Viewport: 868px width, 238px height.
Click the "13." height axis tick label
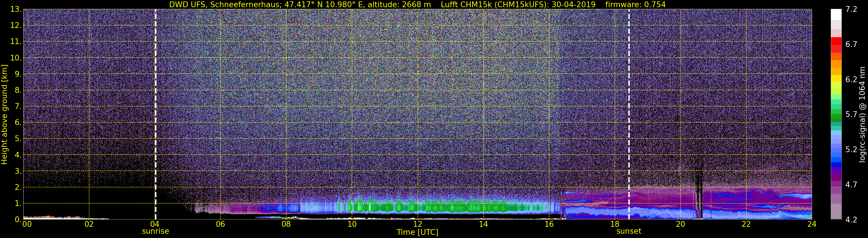point(16,10)
